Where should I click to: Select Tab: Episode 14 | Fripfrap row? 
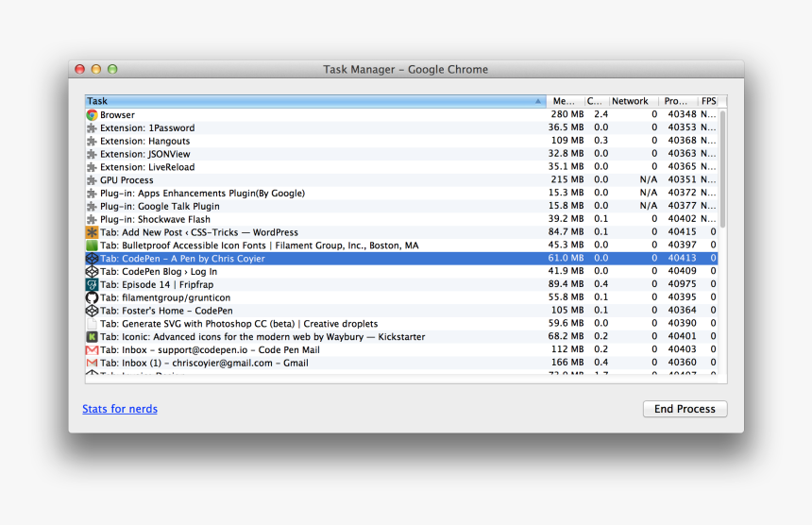tap(401, 284)
